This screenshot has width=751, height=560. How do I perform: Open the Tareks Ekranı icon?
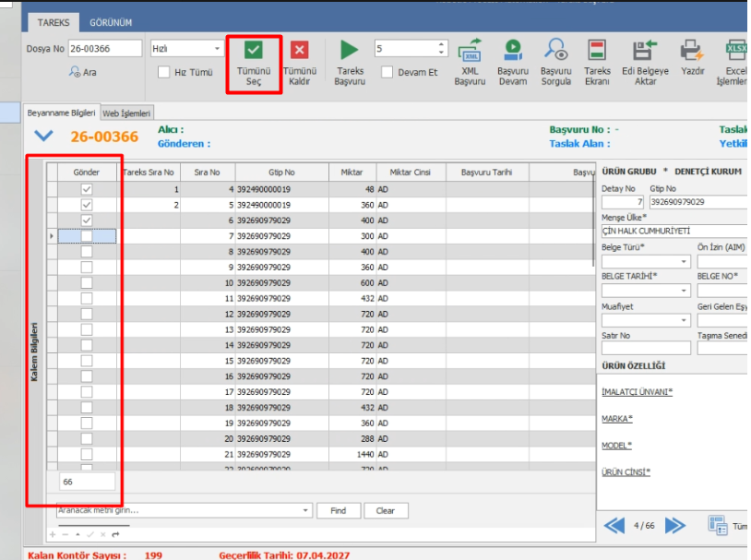point(597,50)
